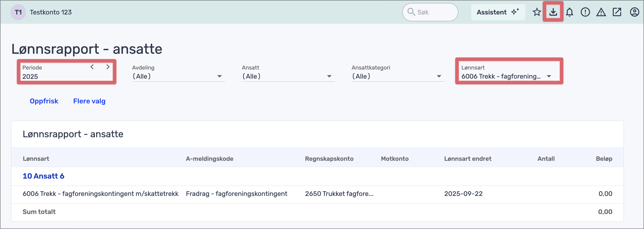The width and height of the screenshot is (644, 229).
Task: Open the Assistent button
Action: (498, 12)
